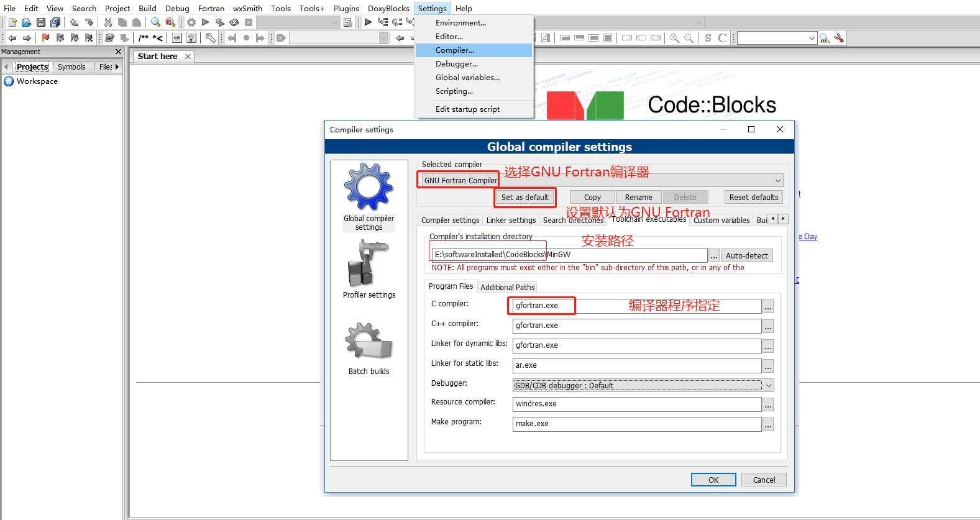Viewport: 980px width, 520px height.
Task: Click the DoxyBlocks line comment *< icon
Action: tap(158, 38)
